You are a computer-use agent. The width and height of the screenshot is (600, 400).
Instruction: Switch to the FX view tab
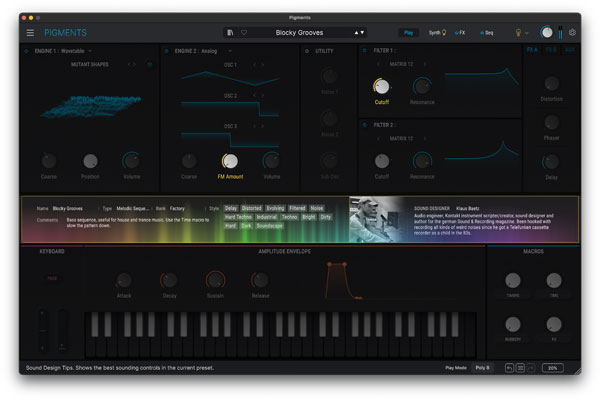pyautogui.click(x=460, y=33)
